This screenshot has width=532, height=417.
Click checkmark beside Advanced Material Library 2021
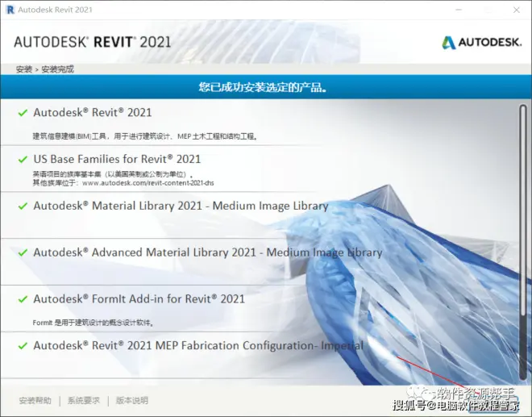point(23,252)
